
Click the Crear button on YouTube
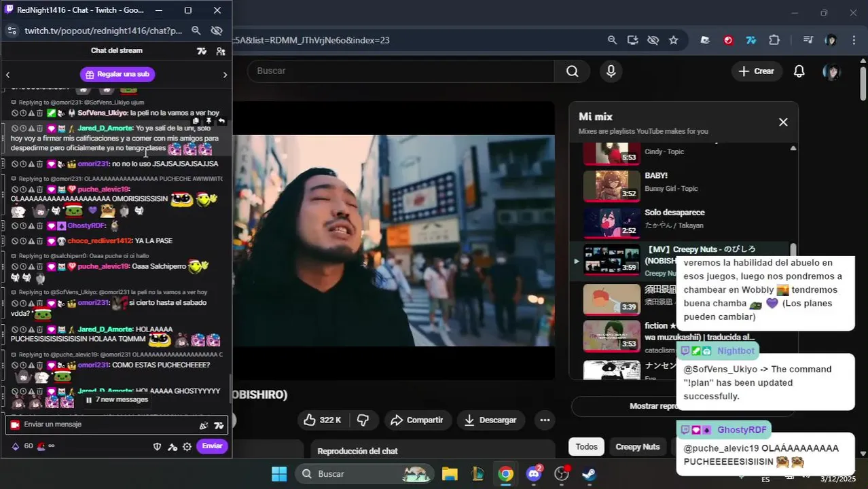click(x=757, y=71)
